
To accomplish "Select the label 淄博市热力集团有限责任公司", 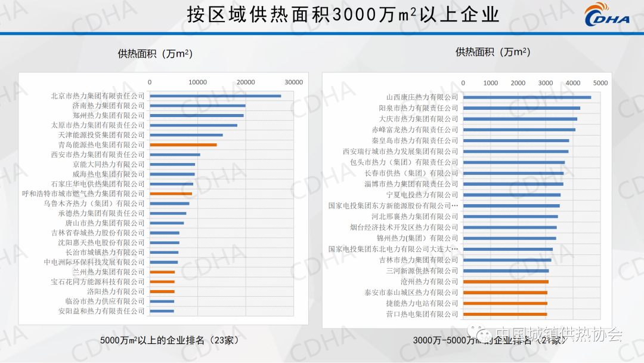I will pyautogui.click(x=411, y=184).
